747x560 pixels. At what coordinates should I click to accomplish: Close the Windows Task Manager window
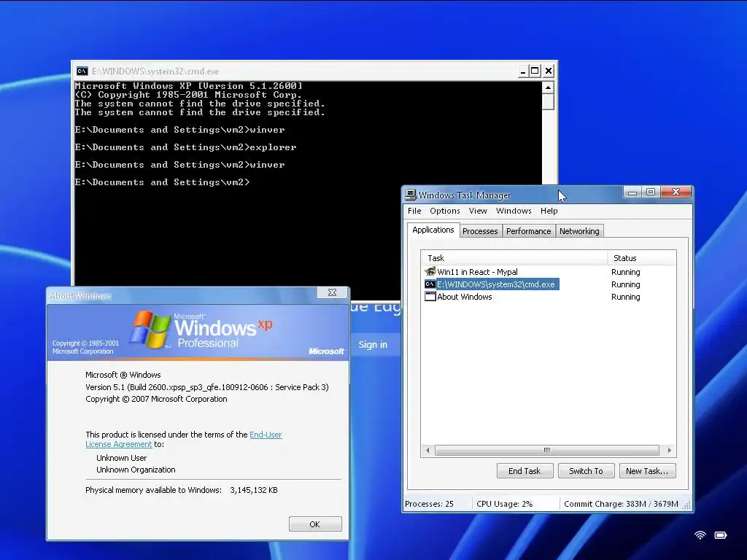pos(676,192)
